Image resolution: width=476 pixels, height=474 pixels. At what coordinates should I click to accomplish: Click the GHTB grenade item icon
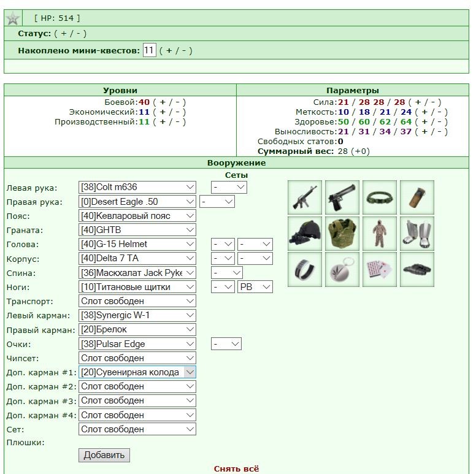(416, 197)
